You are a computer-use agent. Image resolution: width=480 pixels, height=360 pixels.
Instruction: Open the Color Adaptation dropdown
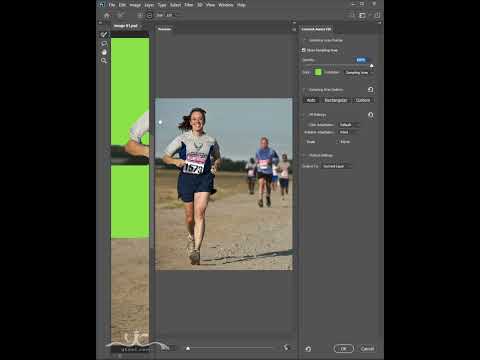pyautogui.click(x=349, y=125)
